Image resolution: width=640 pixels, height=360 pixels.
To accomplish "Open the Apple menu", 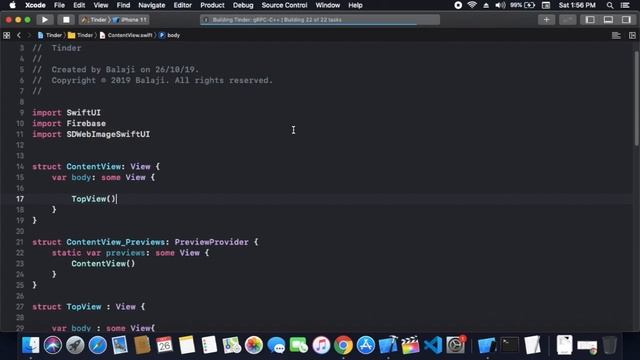I will [13, 5].
